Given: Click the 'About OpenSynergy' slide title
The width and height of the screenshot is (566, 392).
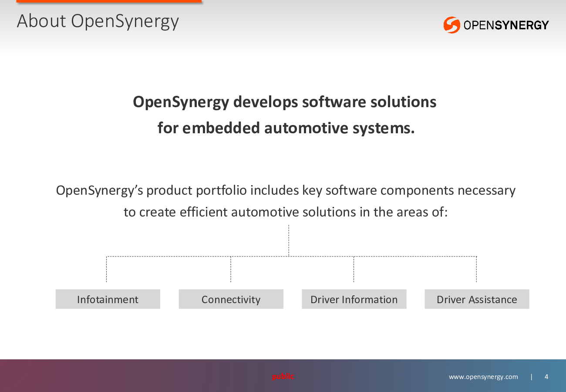Looking at the screenshot, I should pyautogui.click(x=98, y=21).
